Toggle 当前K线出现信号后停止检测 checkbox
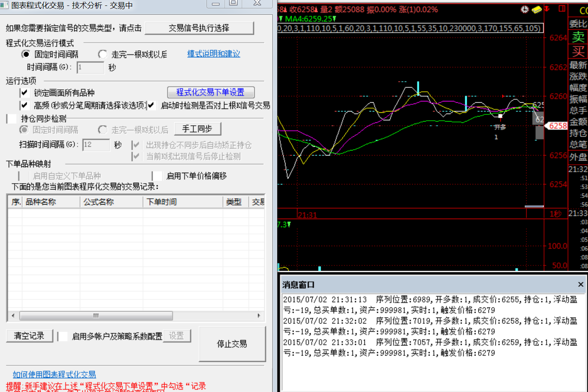This screenshot has width=588, height=392. click(136, 156)
